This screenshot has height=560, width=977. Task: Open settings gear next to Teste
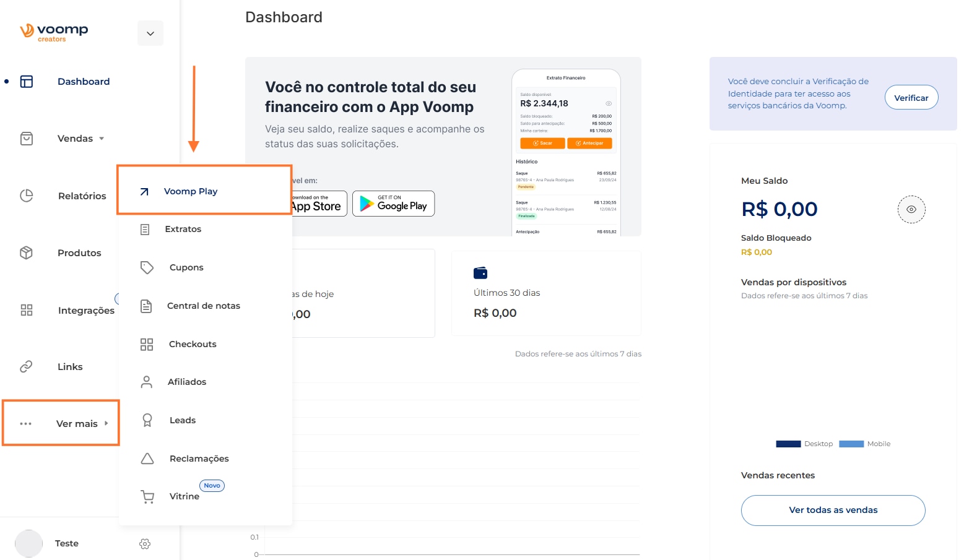[x=145, y=544]
